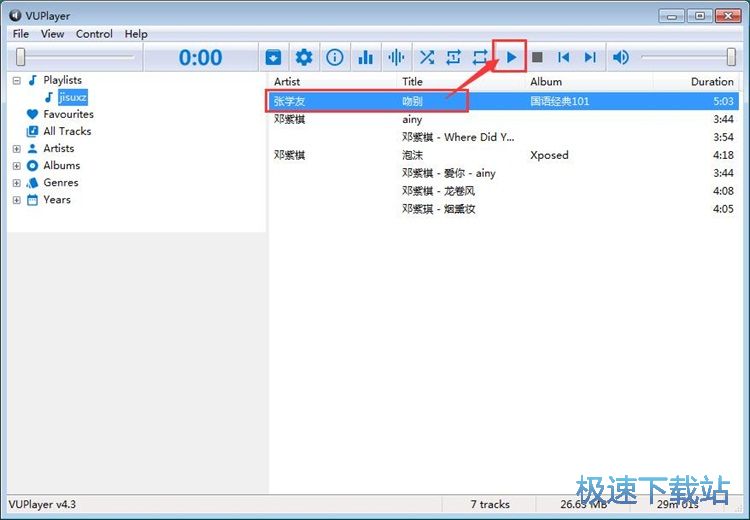This screenshot has height=520, width=750.
Task: Toggle repeat playlist mode
Action: (480, 57)
